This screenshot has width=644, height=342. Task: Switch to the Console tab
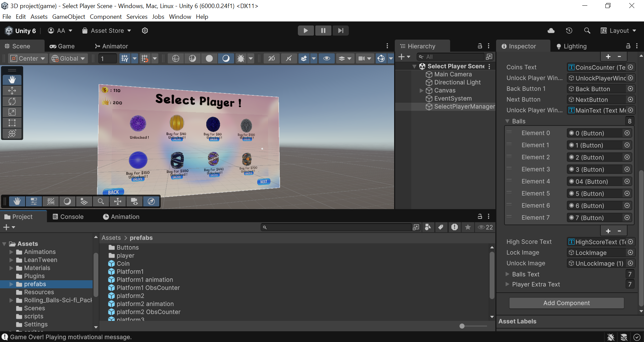point(68,217)
